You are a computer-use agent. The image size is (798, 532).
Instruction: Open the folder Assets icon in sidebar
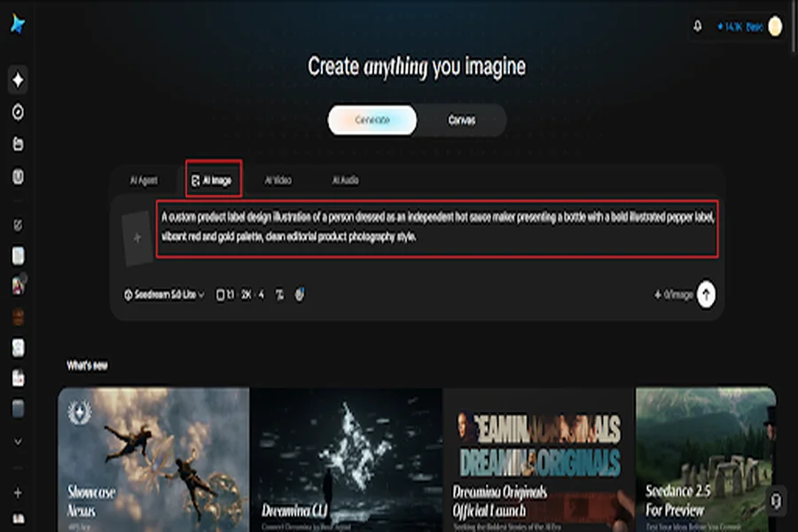tap(18, 144)
